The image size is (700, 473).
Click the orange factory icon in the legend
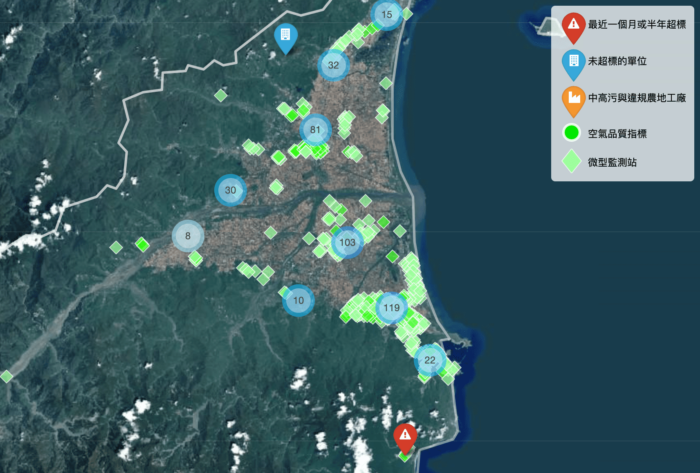point(574,102)
